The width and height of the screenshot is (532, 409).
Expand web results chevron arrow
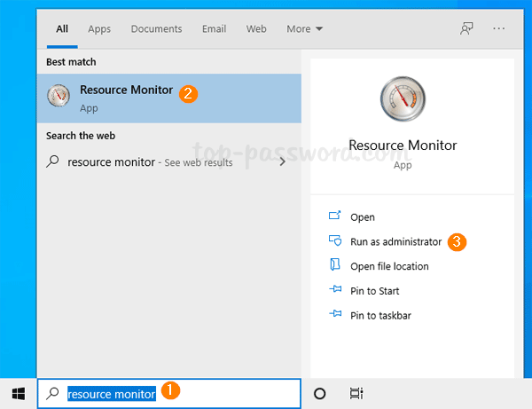(x=283, y=161)
